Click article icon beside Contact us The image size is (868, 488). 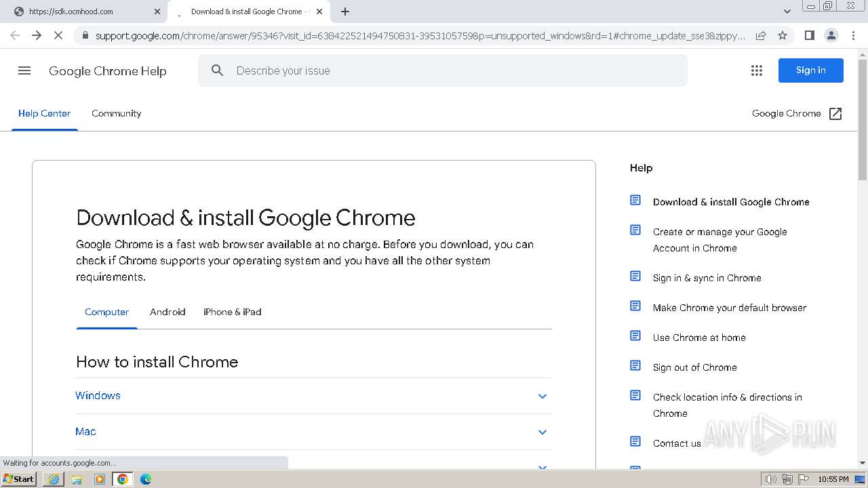[x=635, y=441]
